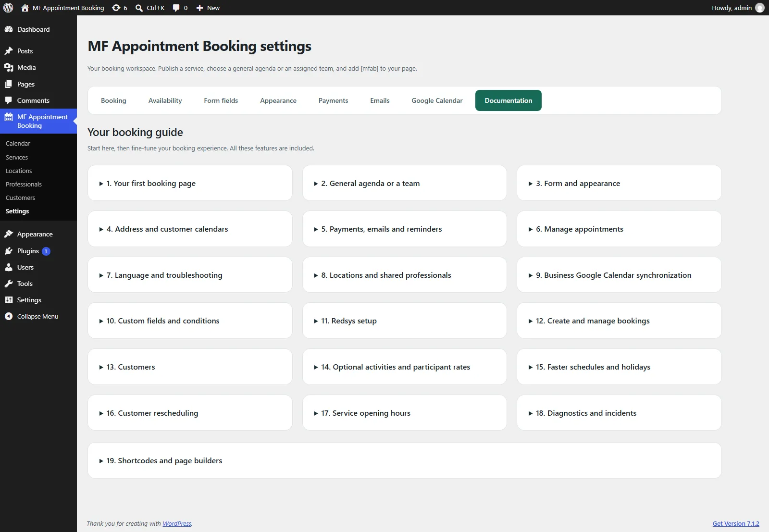Open the site home icon
Image resolution: width=769 pixels, height=532 pixels.
tap(25, 8)
